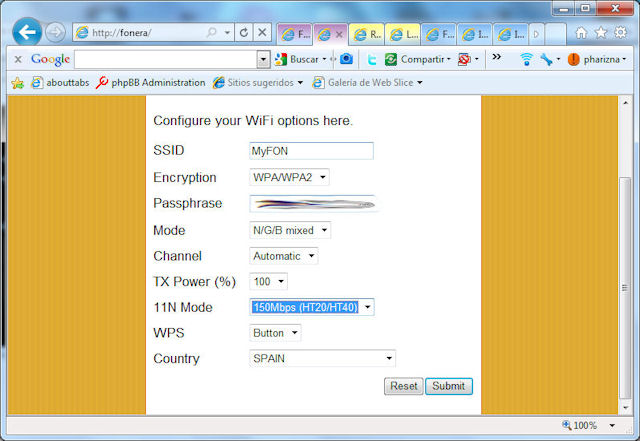Close the active tab with its X

coord(339,35)
